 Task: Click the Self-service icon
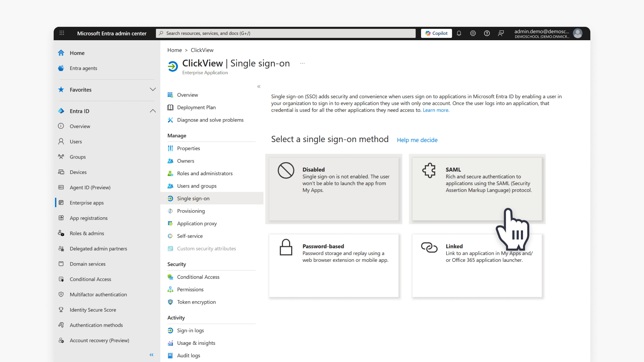170,236
